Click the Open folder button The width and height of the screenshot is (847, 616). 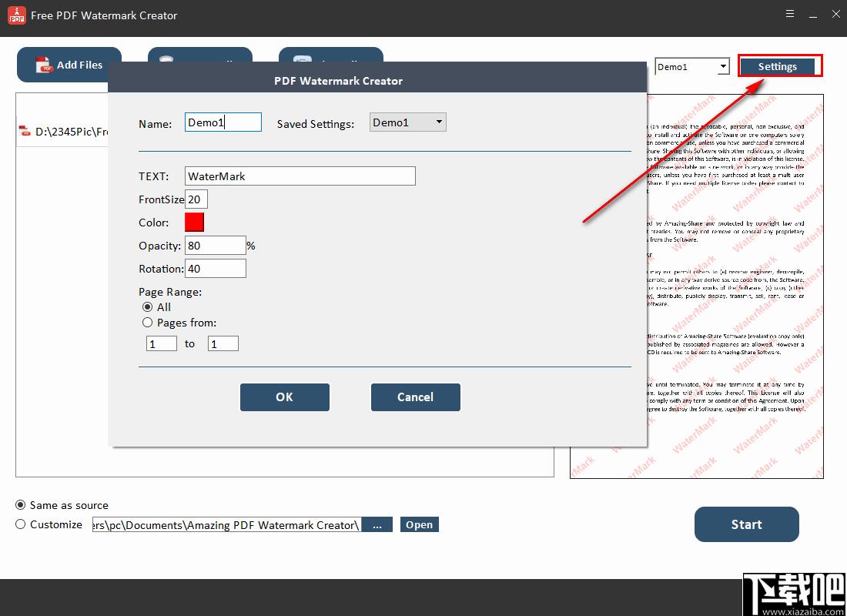419,524
